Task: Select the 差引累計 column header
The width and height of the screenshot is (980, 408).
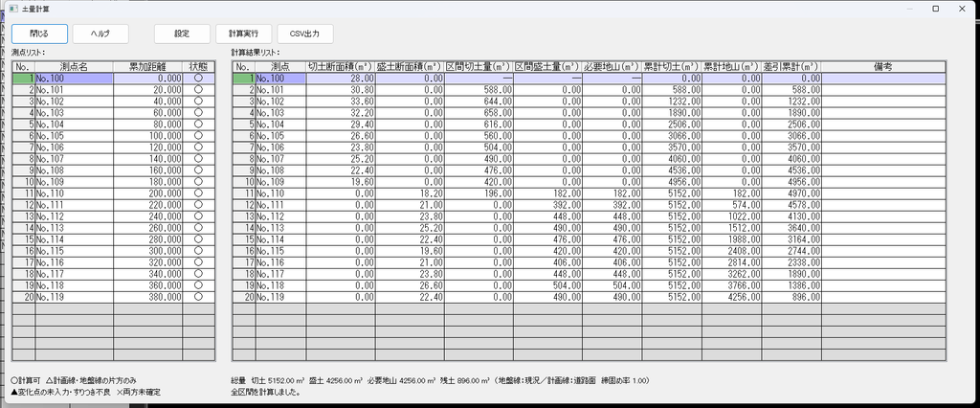Action: [x=791, y=66]
